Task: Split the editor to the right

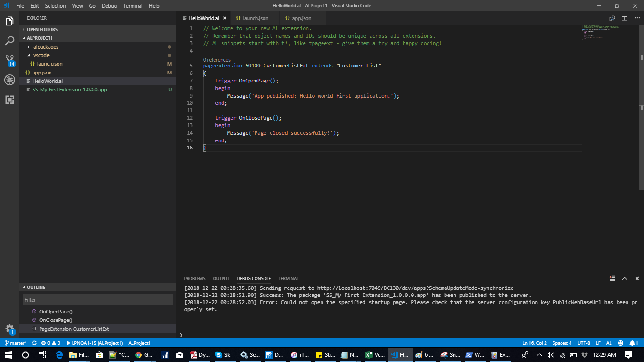Action: [x=624, y=18]
